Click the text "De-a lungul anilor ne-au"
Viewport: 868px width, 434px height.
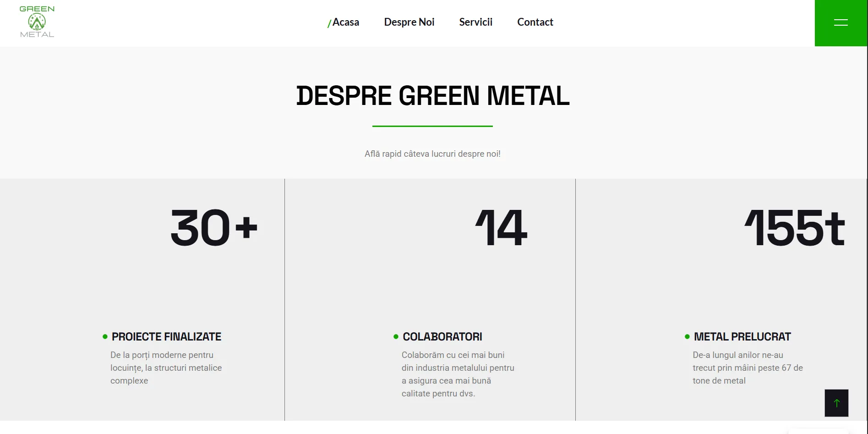tap(738, 355)
